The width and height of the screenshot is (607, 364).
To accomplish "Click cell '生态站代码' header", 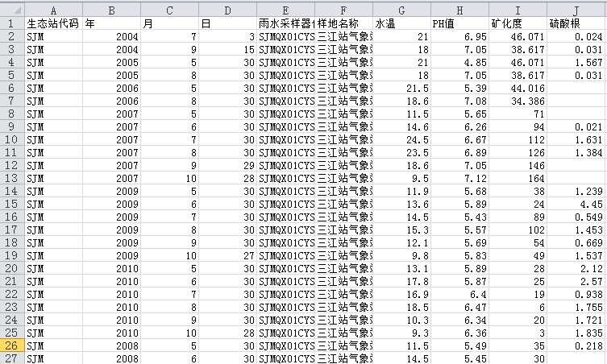I will [53, 23].
